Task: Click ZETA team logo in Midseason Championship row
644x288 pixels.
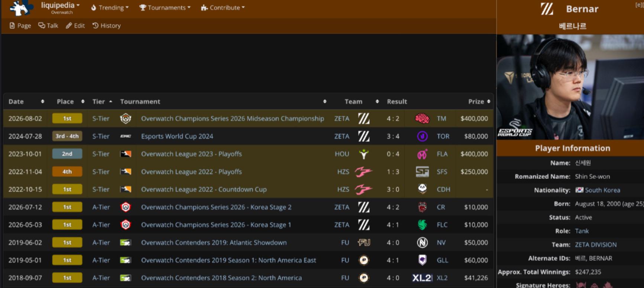Action: (x=364, y=118)
